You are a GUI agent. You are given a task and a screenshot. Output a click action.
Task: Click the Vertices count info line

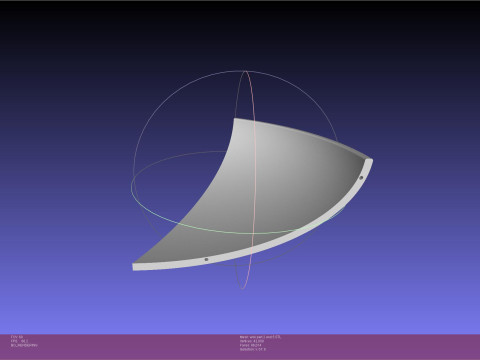click(252, 341)
